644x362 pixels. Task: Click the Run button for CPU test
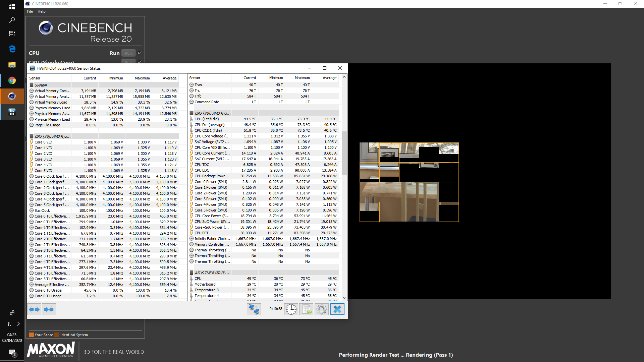pyautogui.click(x=128, y=53)
